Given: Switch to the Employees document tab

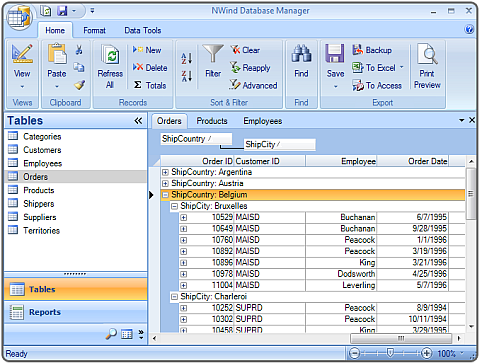Looking at the screenshot, I should tap(263, 121).
